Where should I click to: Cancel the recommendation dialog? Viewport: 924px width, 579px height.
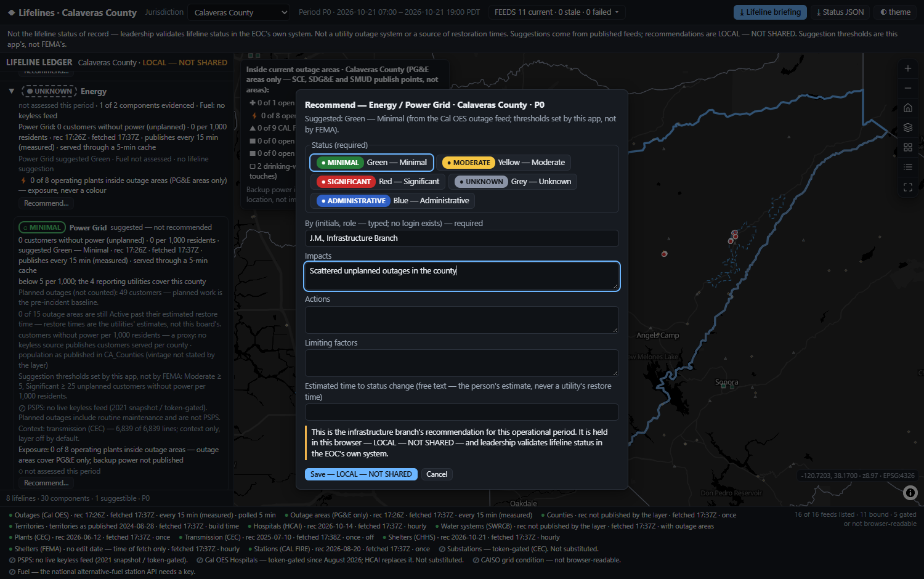[437, 474]
